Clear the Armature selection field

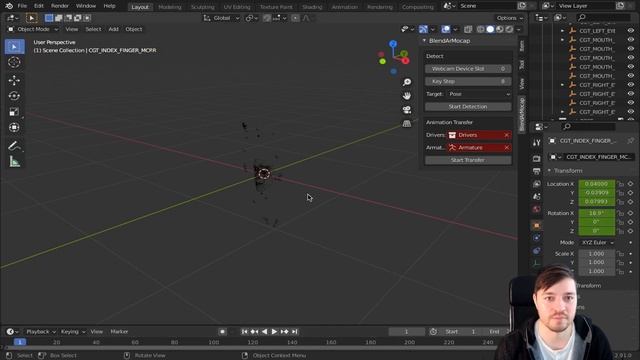point(507,148)
